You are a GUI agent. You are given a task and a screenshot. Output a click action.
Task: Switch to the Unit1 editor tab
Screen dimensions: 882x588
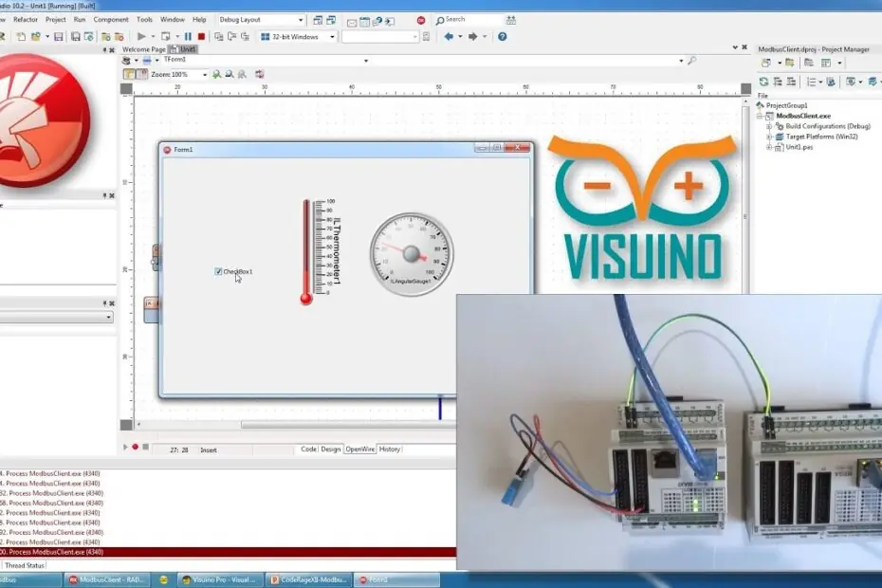[183, 49]
